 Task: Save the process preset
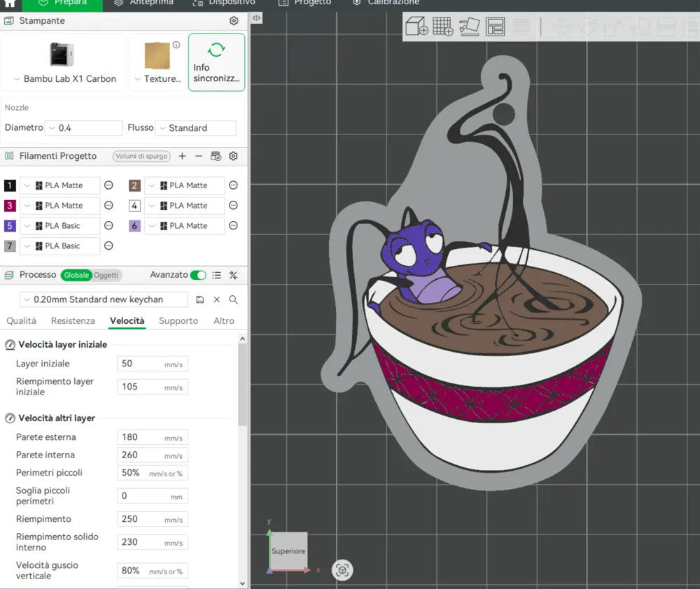click(200, 299)
